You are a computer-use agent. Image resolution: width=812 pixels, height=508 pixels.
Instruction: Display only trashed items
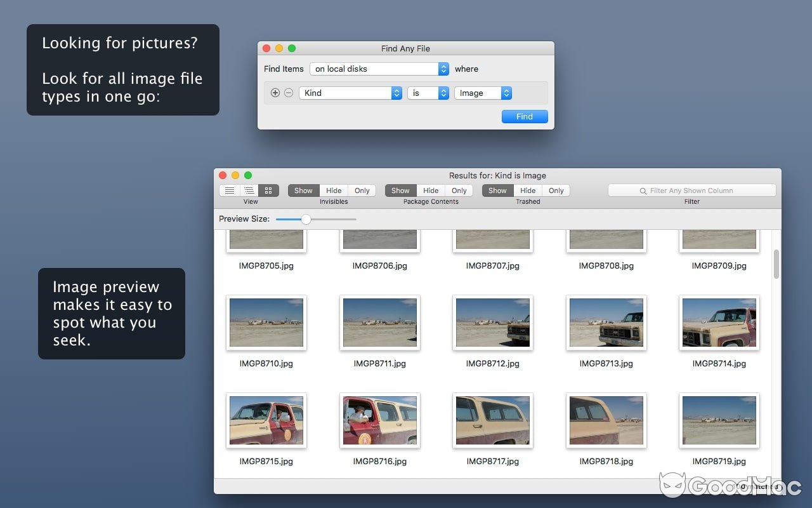coord(556,190)
